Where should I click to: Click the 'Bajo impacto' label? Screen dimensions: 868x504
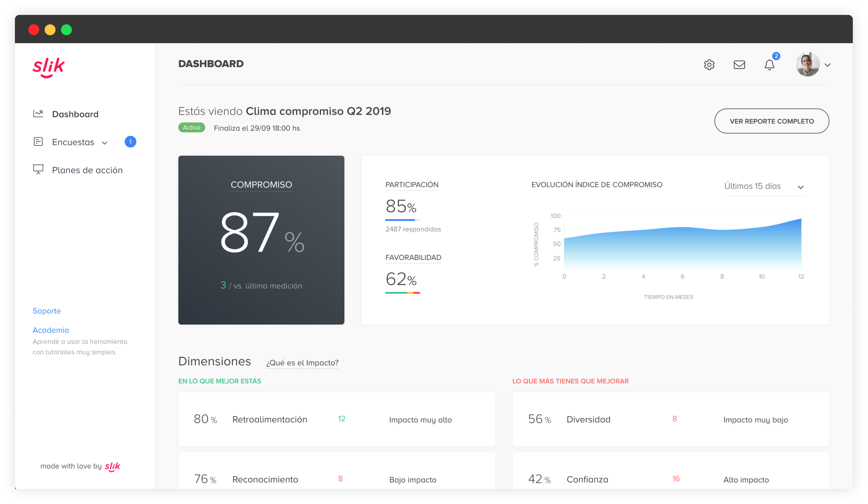(x=413, y=480)
